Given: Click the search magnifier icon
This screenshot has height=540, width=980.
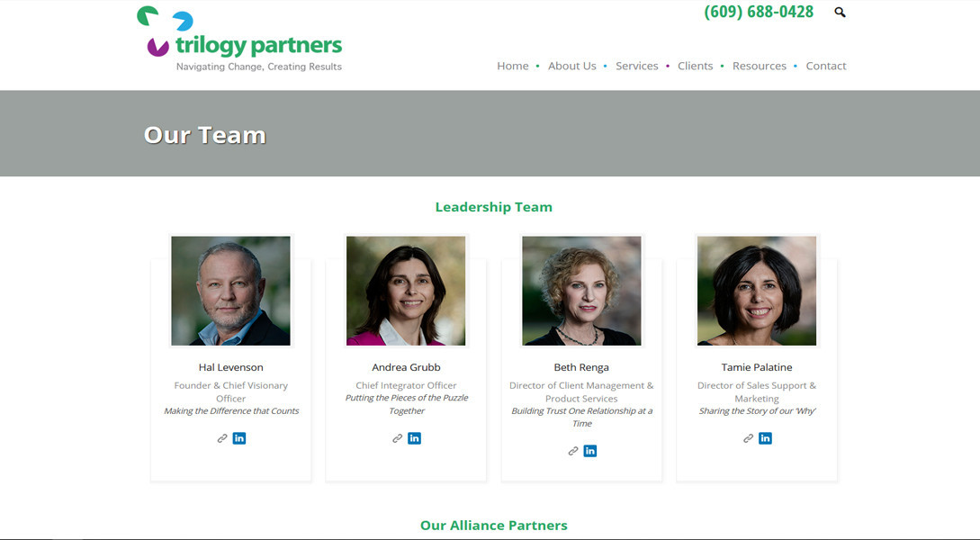Looking at the screenshot, I should coord(840,13).
